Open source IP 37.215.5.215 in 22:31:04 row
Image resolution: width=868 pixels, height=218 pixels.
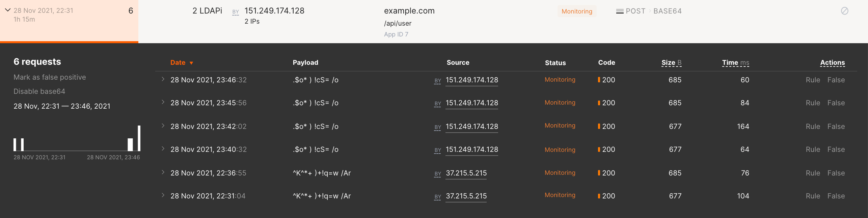466,196
